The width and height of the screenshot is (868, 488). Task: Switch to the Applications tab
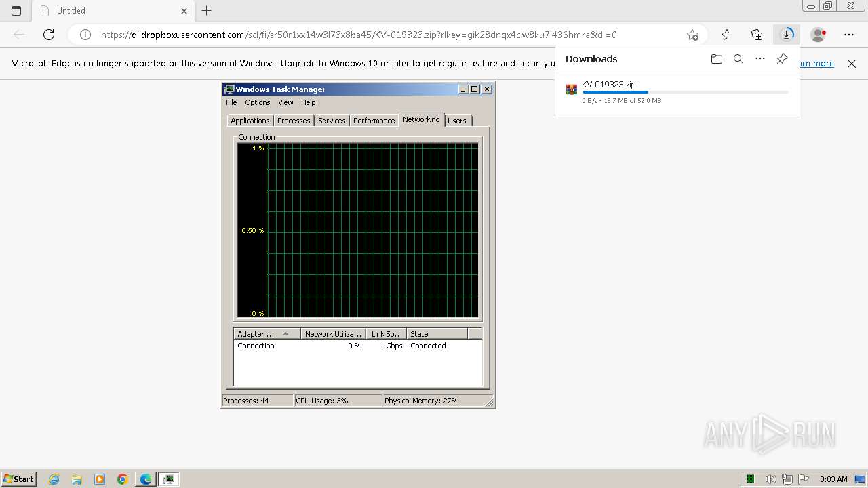click(250, 121)
